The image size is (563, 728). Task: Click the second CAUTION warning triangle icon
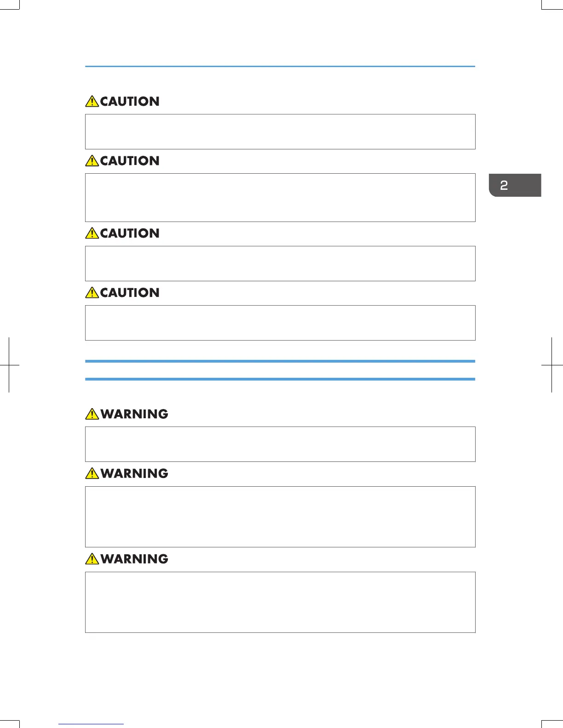click(92, 160)
